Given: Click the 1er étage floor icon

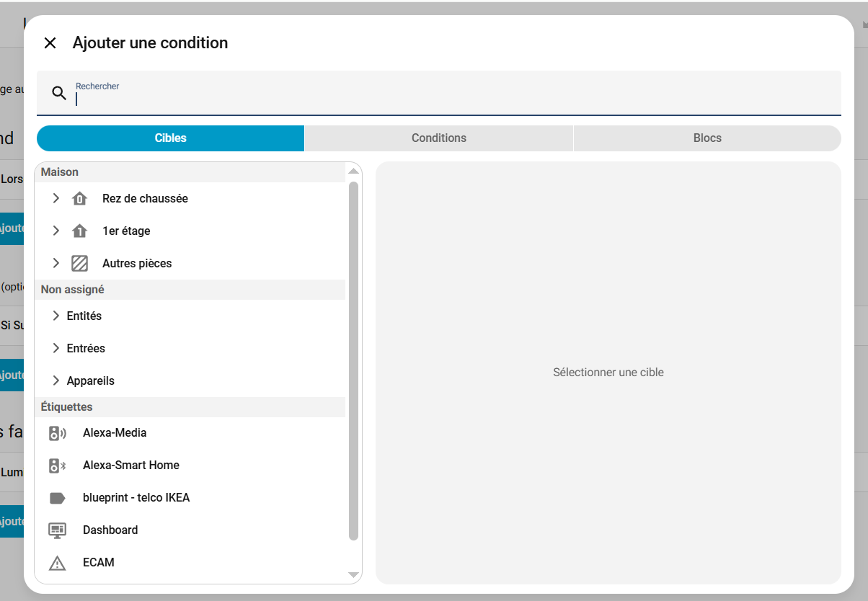Looking at the screenshot, I should point(79,231).
